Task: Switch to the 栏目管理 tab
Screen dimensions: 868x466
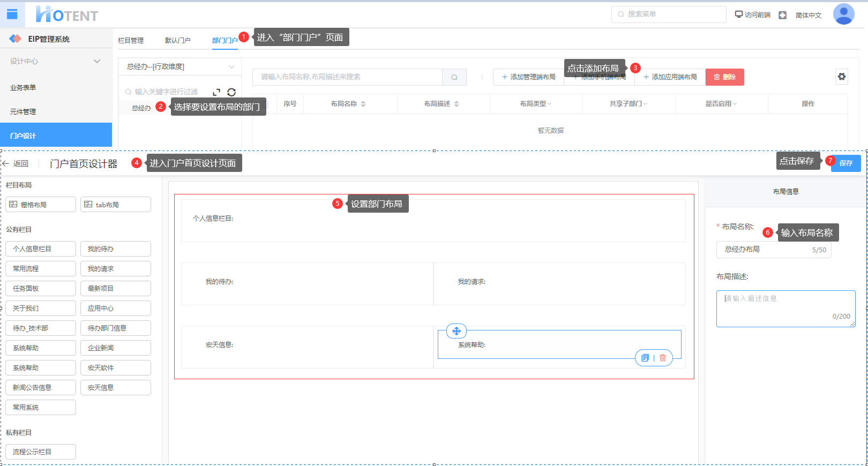Action: 131,40
